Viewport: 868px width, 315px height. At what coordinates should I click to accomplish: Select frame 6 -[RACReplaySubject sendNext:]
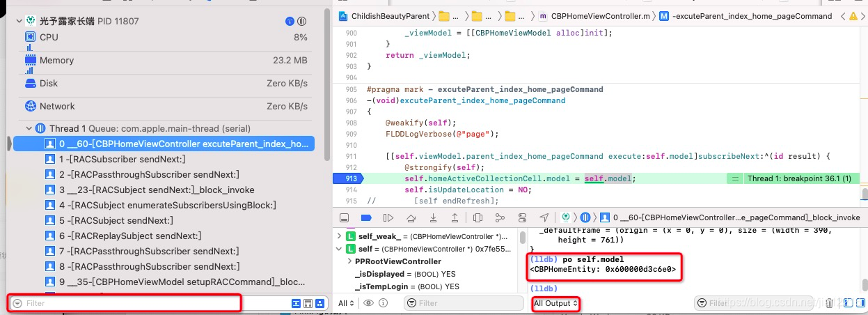164,236
